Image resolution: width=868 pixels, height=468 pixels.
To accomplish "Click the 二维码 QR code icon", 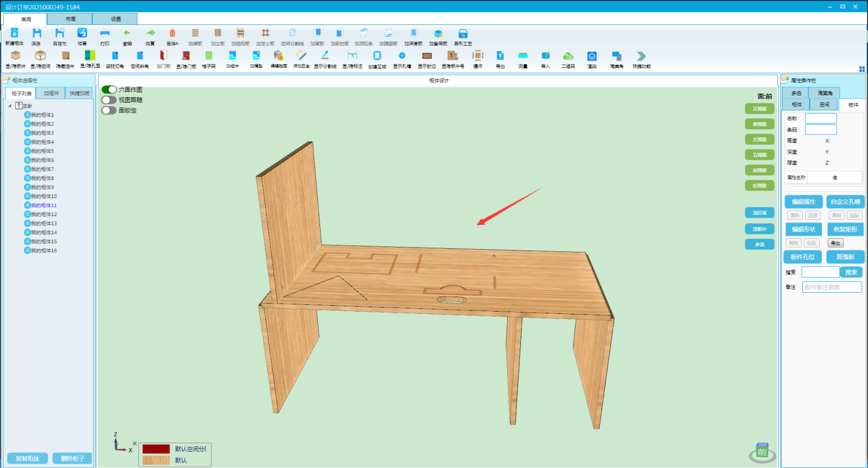I will tap(568, 56).
